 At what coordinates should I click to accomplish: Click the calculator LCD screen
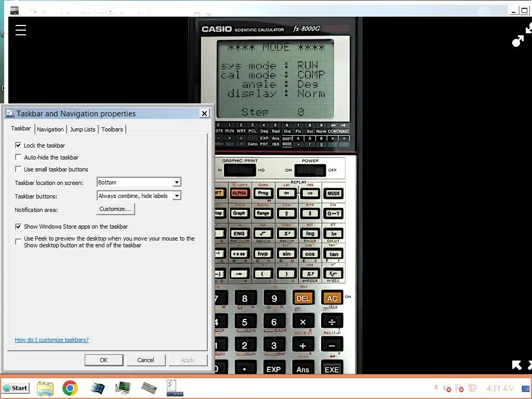point(275,79)
